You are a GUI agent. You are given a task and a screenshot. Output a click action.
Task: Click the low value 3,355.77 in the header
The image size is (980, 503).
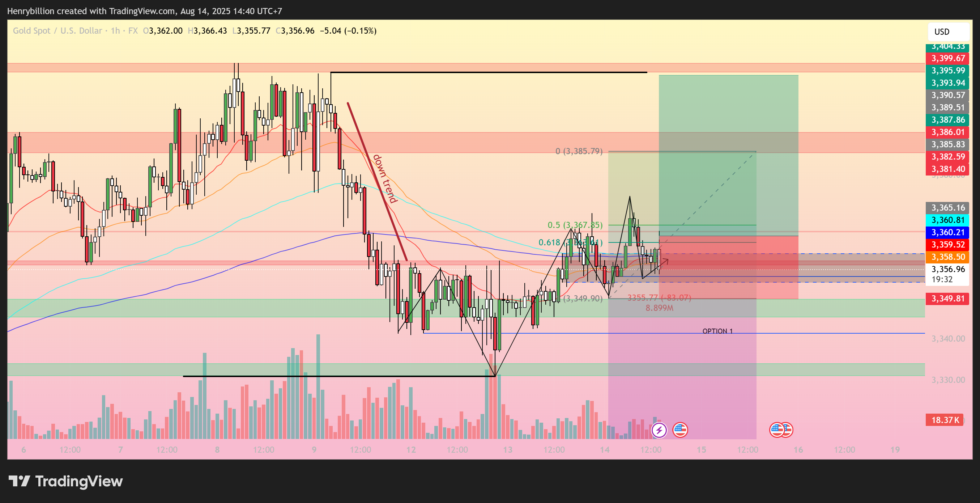point(253,31)
